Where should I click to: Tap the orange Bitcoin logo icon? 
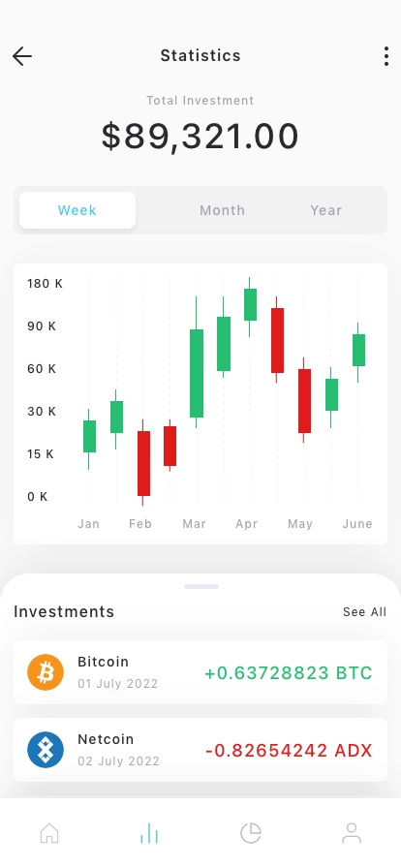point(46,672)
